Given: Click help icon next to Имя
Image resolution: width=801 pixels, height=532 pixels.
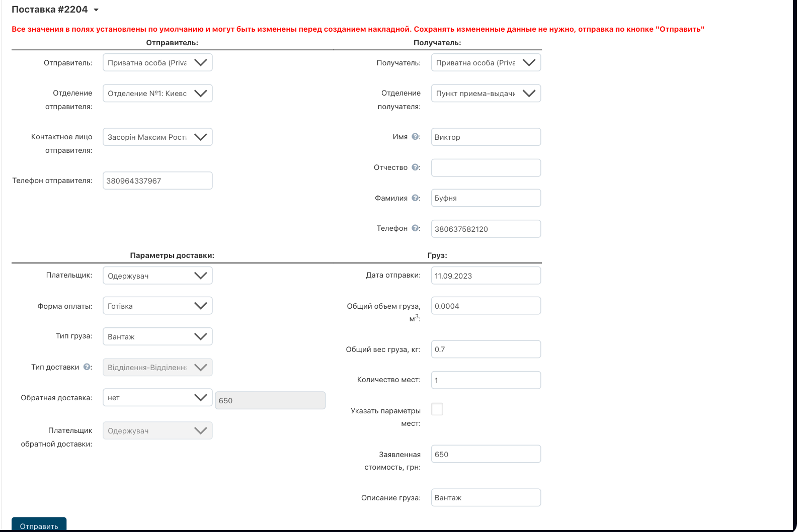Looking at the screenshot, I should tap(416, 137).
